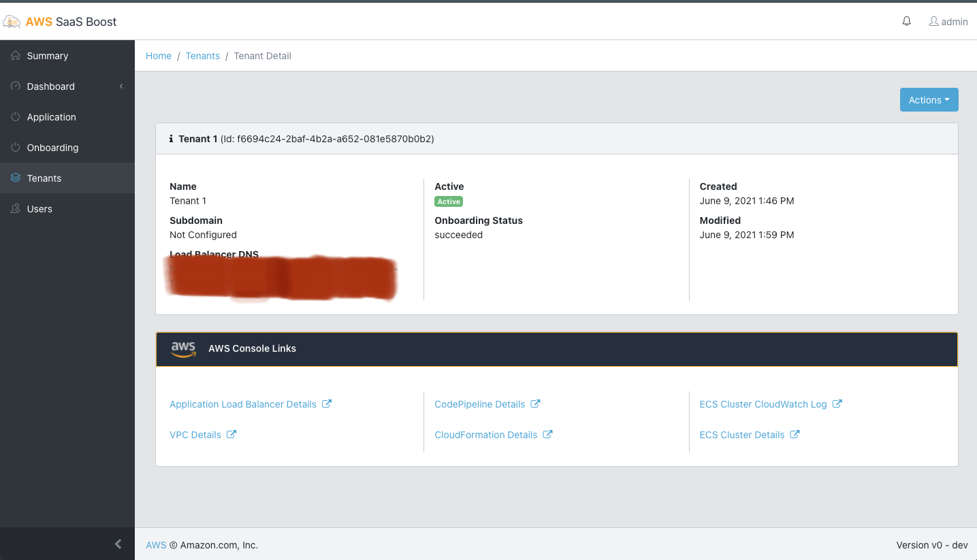Click the tenant Id f6694c24 text
Image resolution: width=977 pixels, height=560 pixels.
[x=327, y=139]
